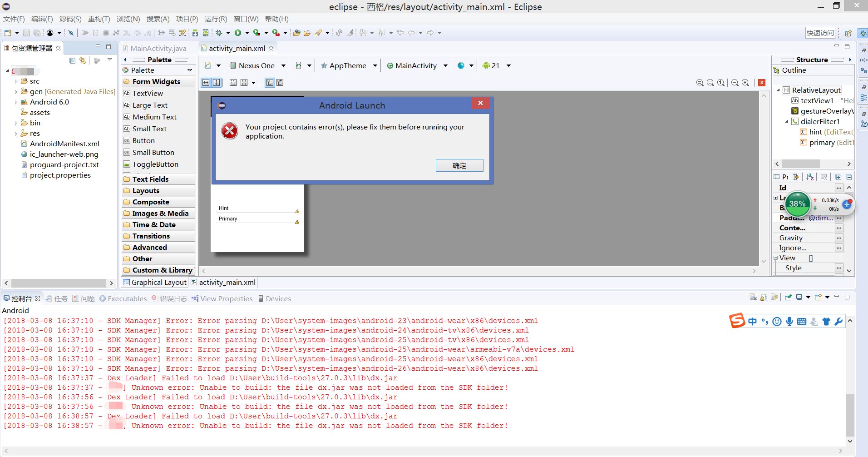Click the New file wizard icon
The height and width of the screenshot is (457, 868).
coord(8,33)
